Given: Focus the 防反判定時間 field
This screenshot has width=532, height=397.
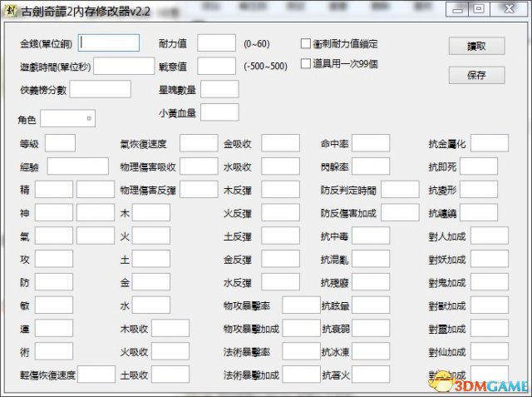Looking at the screenshot, I should click(401, 189).
